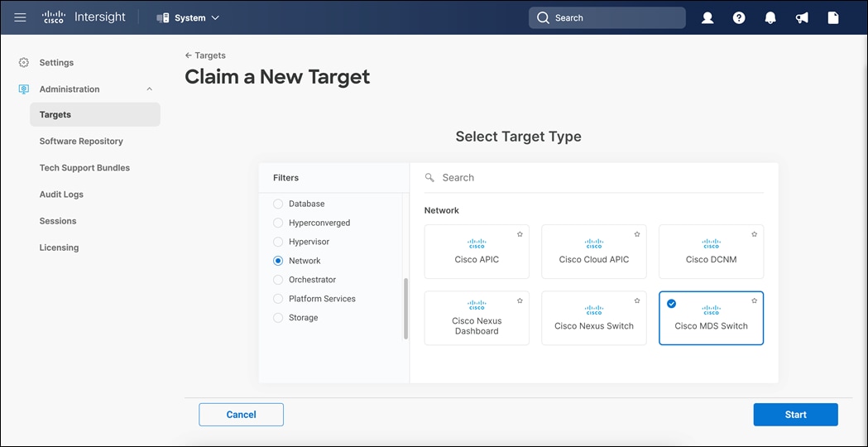The height and width of the screenshot is (447, 868).
Task: Click magnifier icon in target type search
Action: click(x=429, y=178)
